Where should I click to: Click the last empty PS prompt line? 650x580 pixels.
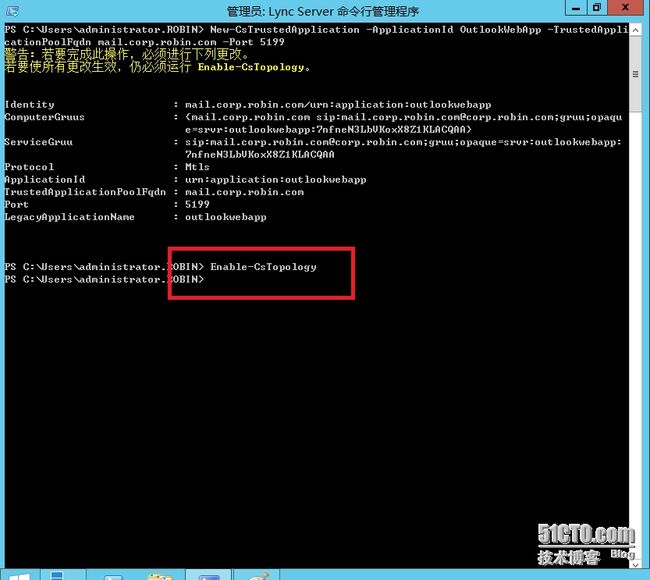(104, 279)
